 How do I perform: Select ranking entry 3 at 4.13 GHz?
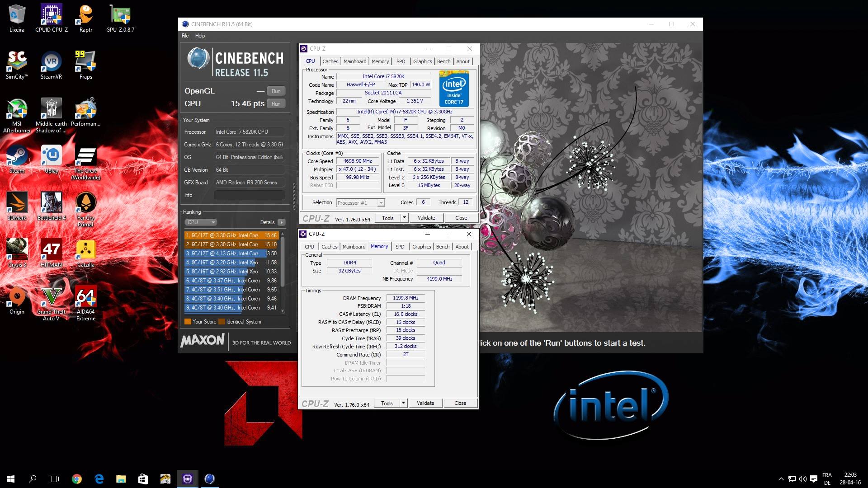click(231, 253)
